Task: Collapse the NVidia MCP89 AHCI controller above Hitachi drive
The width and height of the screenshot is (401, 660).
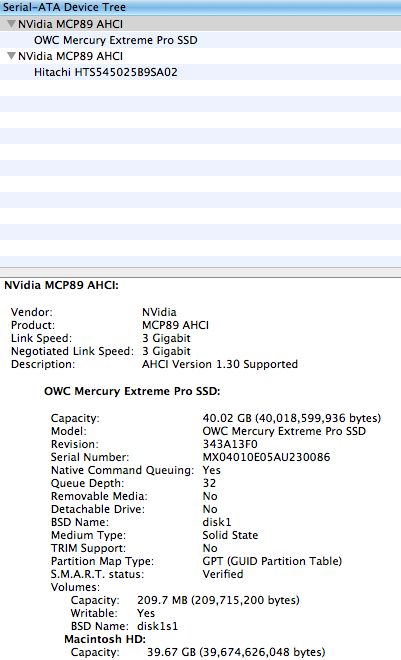Action: coord(12,56)
